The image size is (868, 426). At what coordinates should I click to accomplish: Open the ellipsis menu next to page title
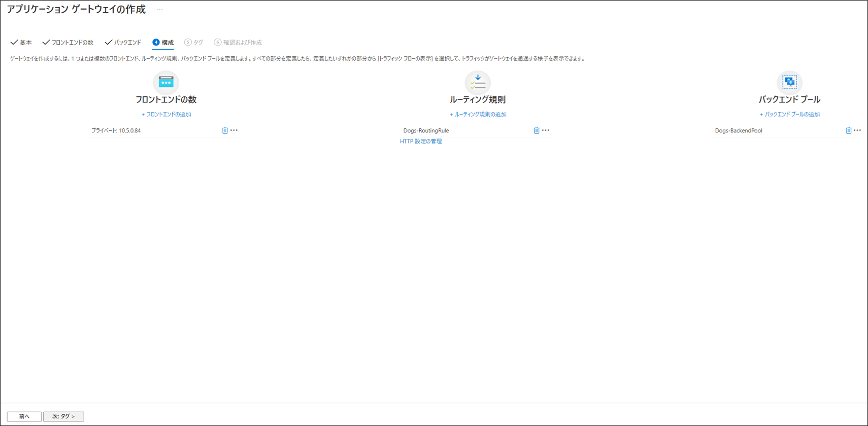point(160,10)
